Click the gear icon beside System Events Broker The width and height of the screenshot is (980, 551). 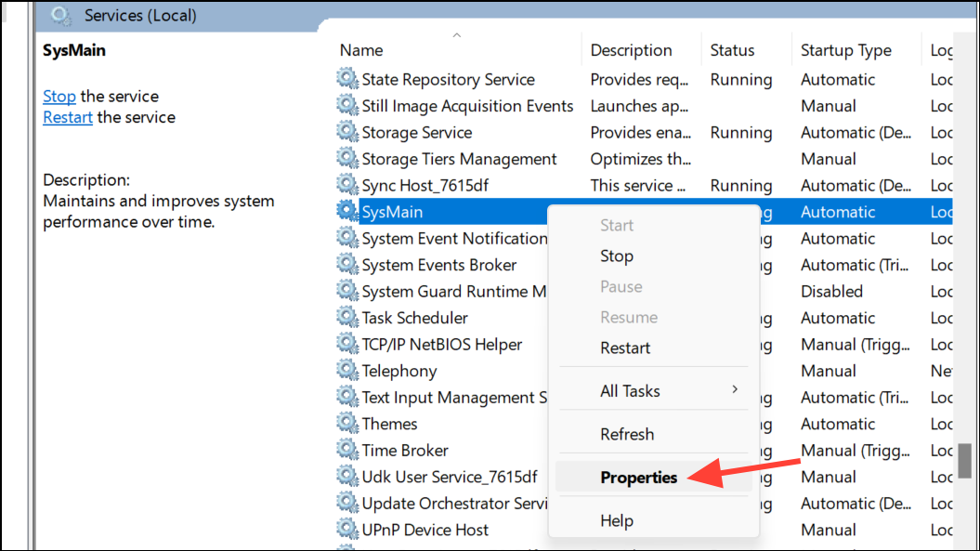click(x=346, y=265)
